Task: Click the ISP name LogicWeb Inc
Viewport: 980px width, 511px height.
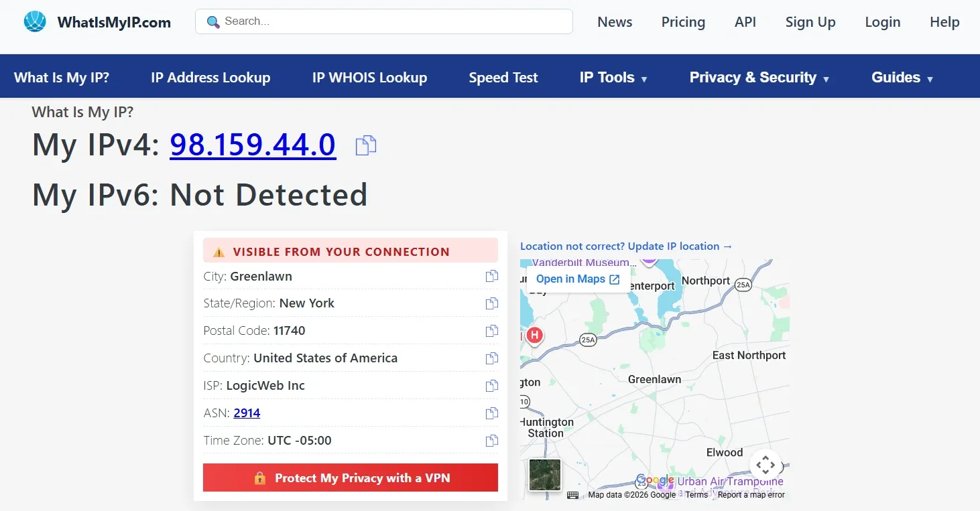Action: point(265,386)
